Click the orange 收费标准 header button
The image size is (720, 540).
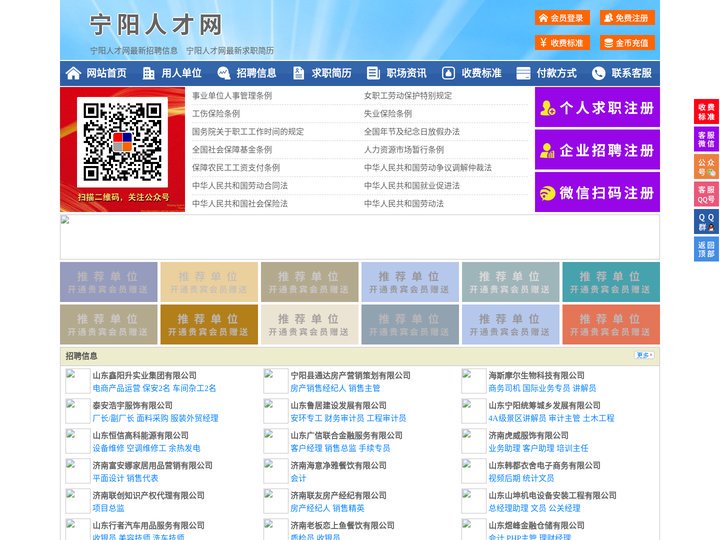[x=562, y=43]
